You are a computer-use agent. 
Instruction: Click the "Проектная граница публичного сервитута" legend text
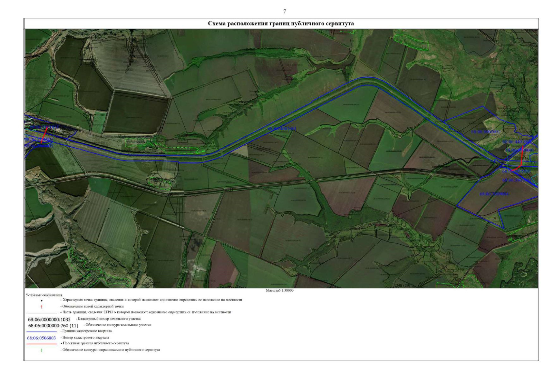tap(95, 343)
